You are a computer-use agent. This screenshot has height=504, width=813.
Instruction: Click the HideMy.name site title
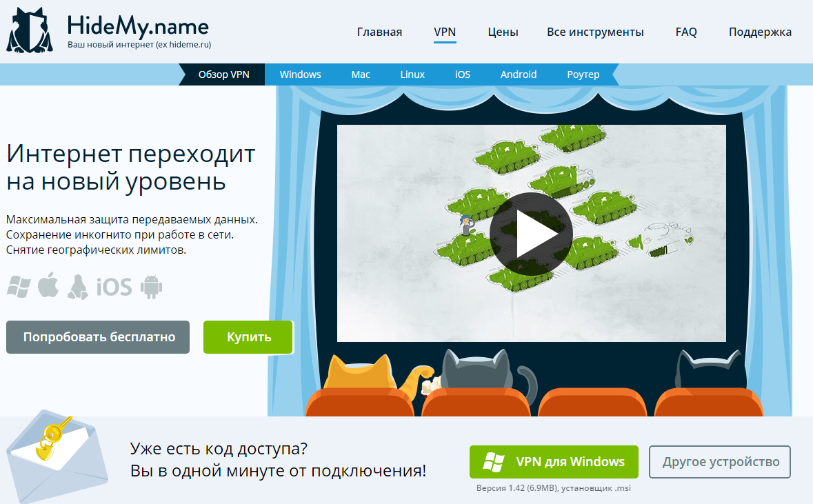coord(138,26)
